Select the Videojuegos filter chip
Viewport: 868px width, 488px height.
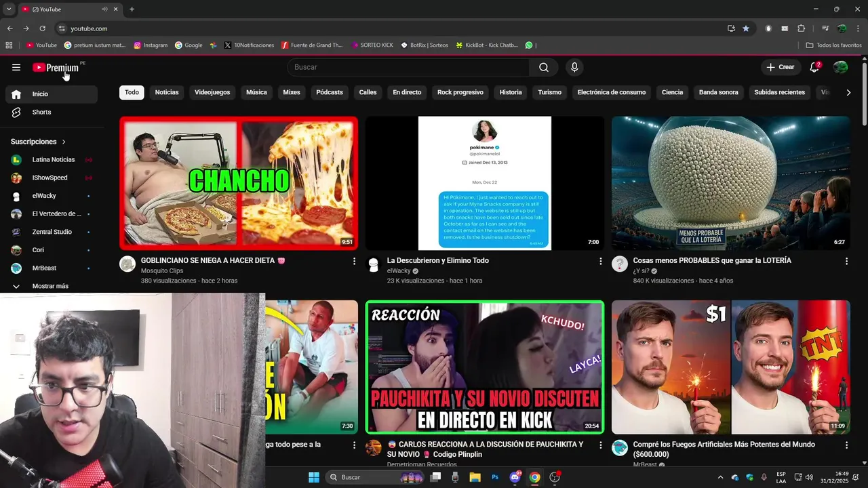click(212, 92)
